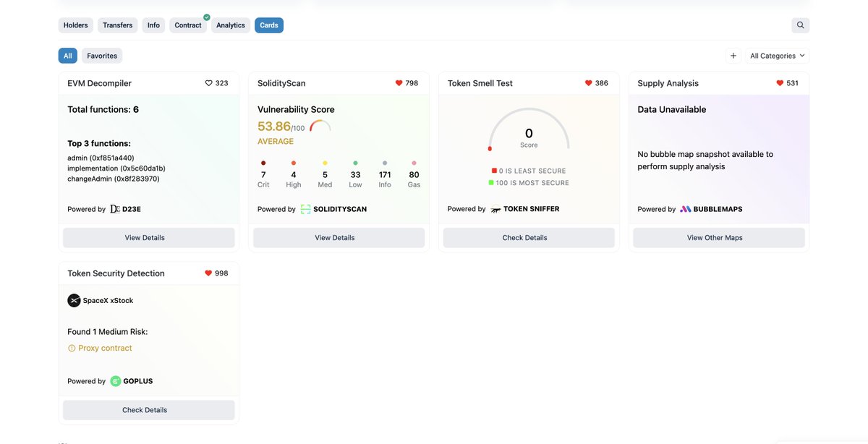The height and width of the screenshot is (444, 868).
Task: Click the green Low severity dot
Action: [x=355, y=163]
